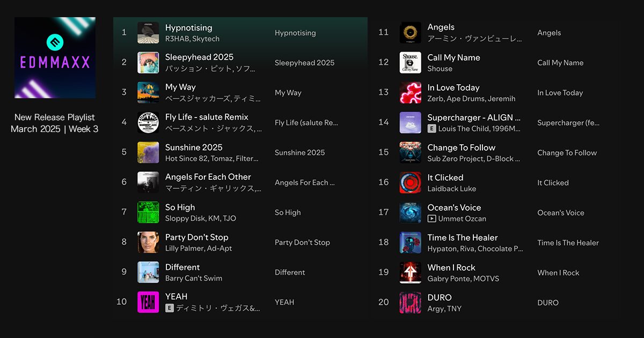This screenshot has height=338, width=644.
Task: Select Fly Life - salute Remix title
Action: point(207,117)
